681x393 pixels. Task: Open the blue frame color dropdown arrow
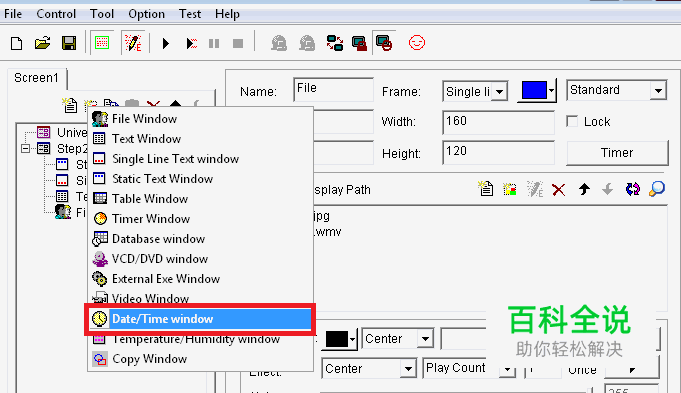tap(551, 91)
